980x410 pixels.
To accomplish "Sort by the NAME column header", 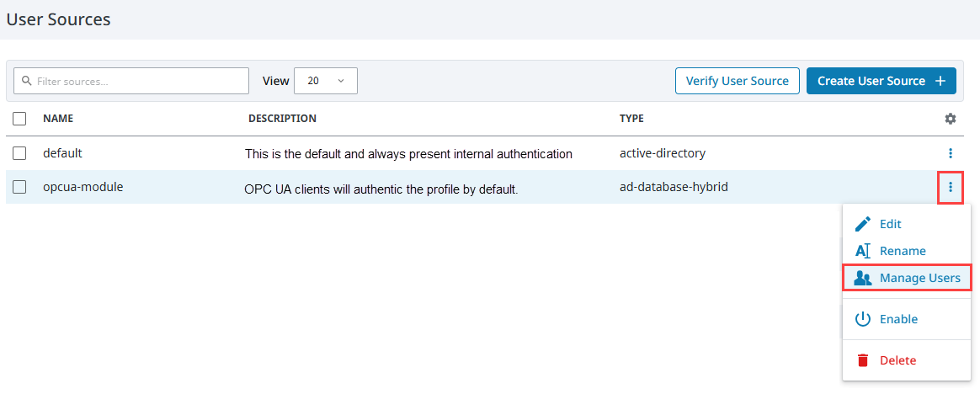I will point(58,119).
